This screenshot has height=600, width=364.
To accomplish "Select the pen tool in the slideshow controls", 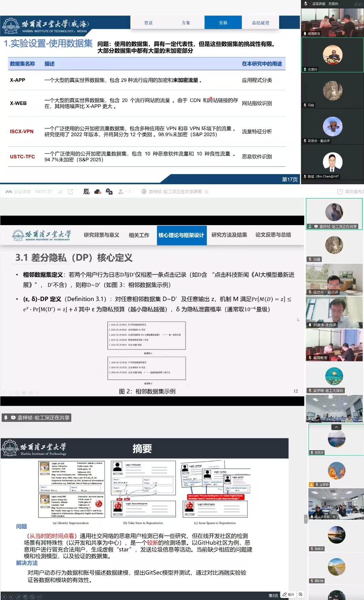I will click(x=18, y=597).
